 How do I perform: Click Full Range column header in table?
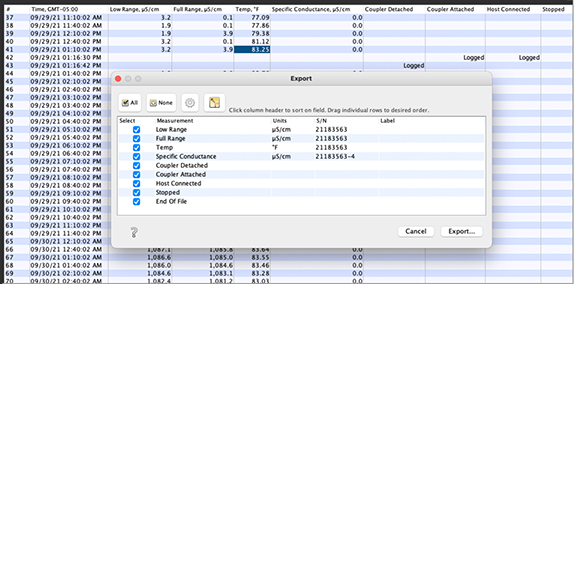(198, 9)
